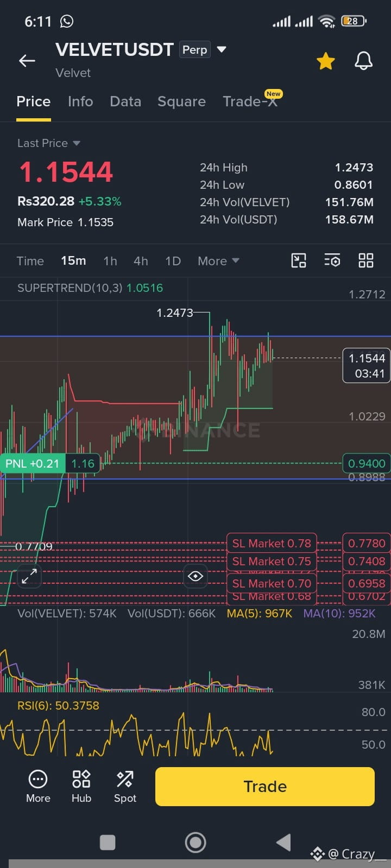Switch to the Info tab

[x=80, y=101]
